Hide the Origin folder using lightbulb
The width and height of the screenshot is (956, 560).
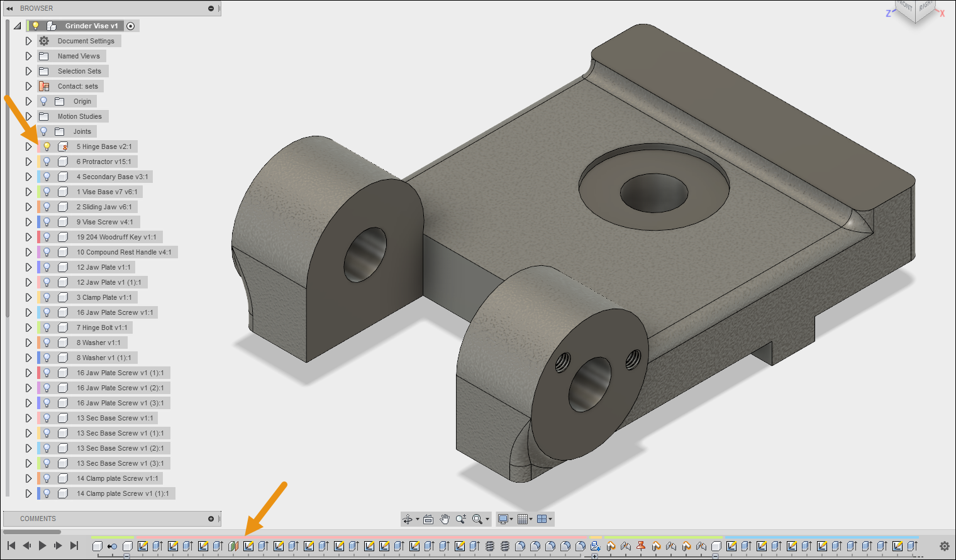[x=43, y=101]
